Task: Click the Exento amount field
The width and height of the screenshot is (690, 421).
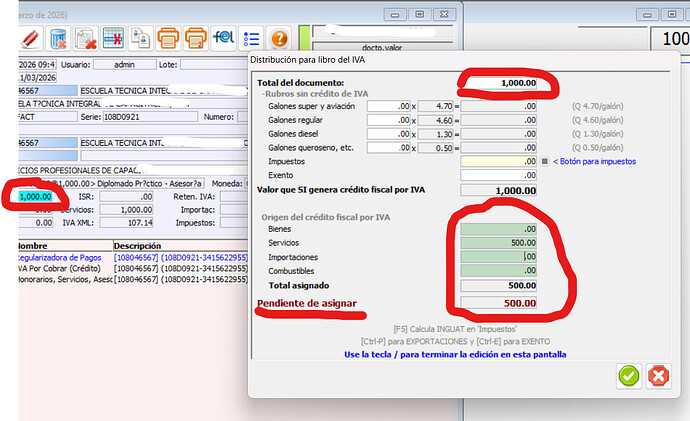Action: [498, 175]
